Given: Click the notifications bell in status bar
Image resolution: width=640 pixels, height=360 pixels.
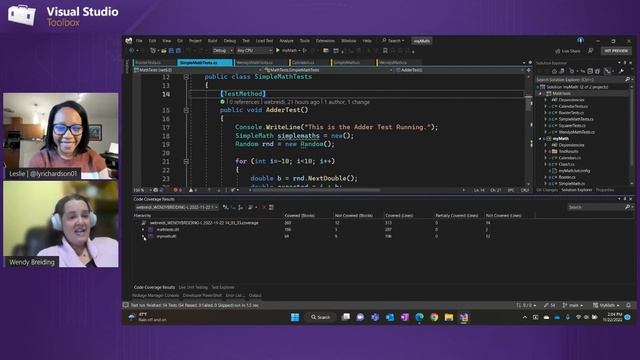Looking at the screenshot, I should pyautogui.click(x=629, y=305).
